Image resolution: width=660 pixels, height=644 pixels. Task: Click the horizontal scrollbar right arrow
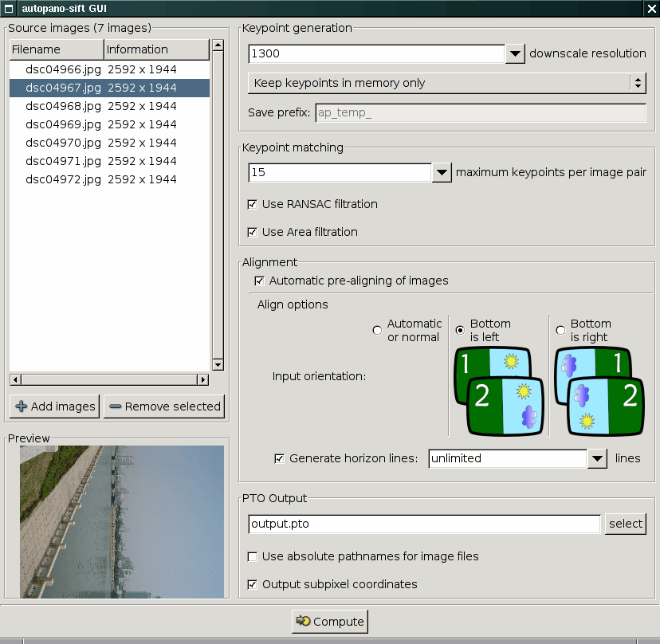tap(203, 379)
